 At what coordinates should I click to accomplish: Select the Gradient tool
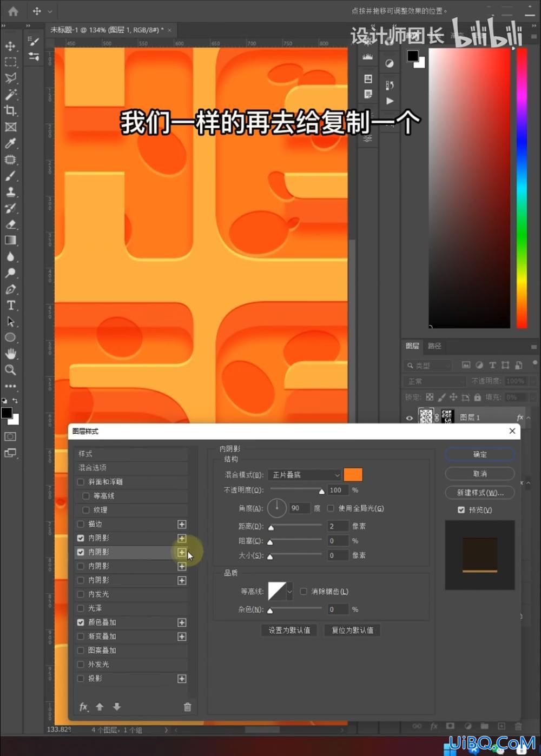pos(10,240)
